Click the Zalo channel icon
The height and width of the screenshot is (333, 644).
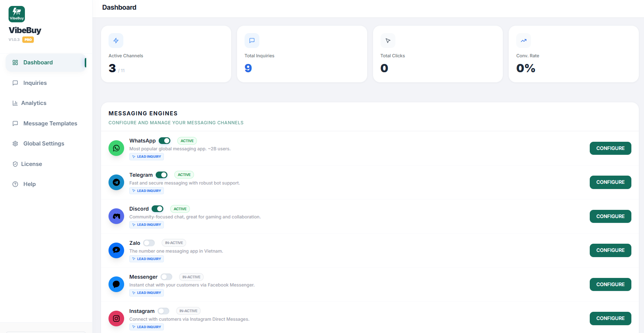pos(116,250)
